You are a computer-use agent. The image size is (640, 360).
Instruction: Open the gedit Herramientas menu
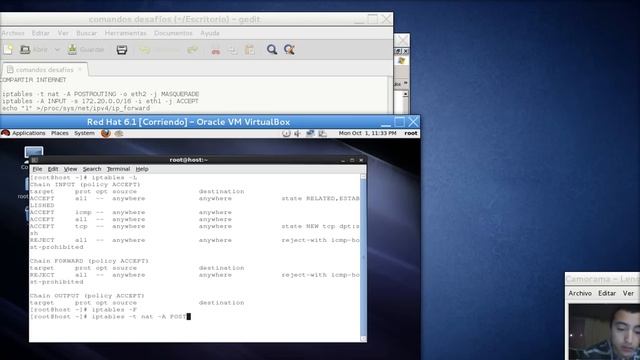pos(125,33)
